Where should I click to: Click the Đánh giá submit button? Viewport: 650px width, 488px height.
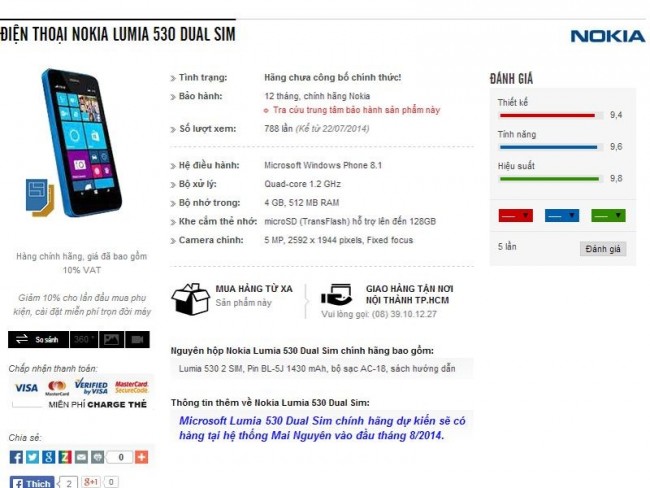click(603, 249)
